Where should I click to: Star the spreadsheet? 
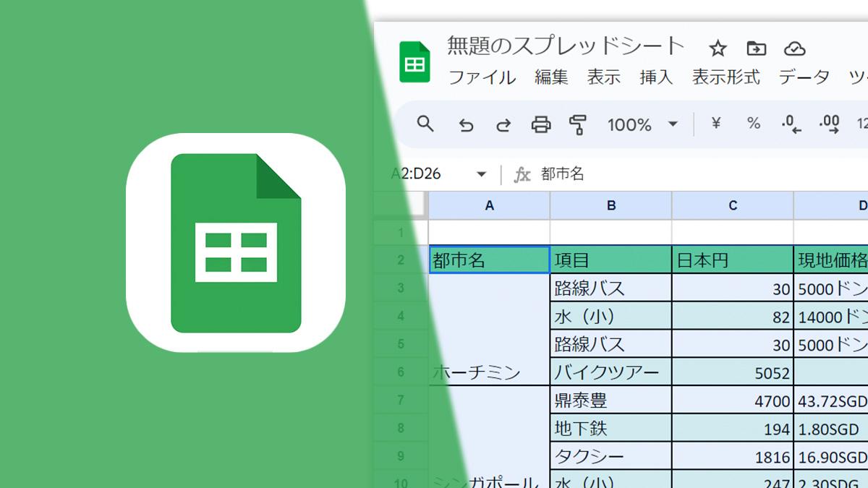[x=718, y=48]
